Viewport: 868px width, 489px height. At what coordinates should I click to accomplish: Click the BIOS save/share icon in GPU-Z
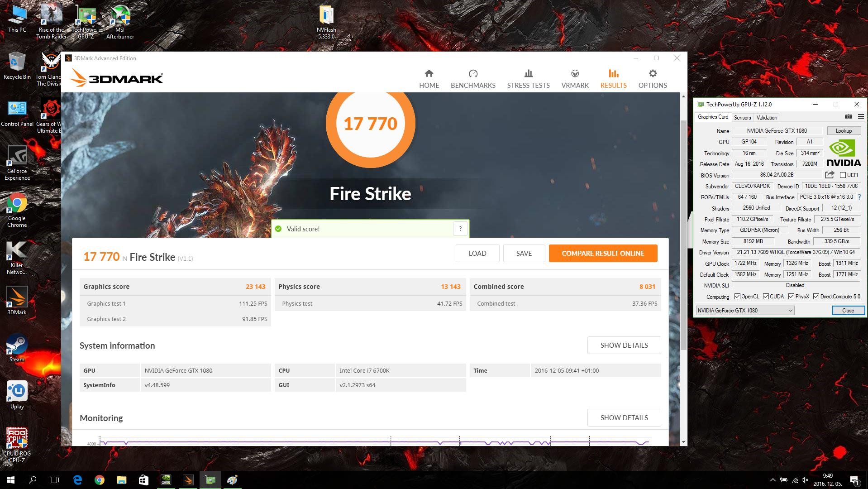(830, 175)
